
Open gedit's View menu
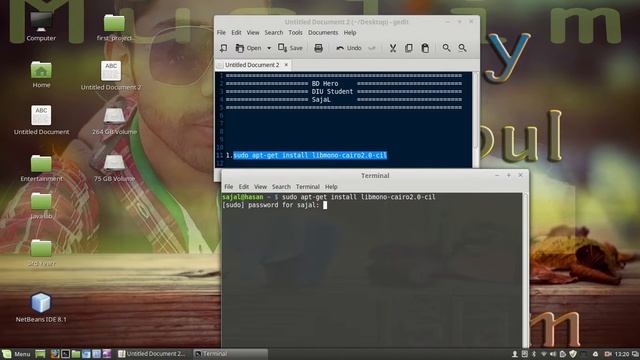coord(253,32)
